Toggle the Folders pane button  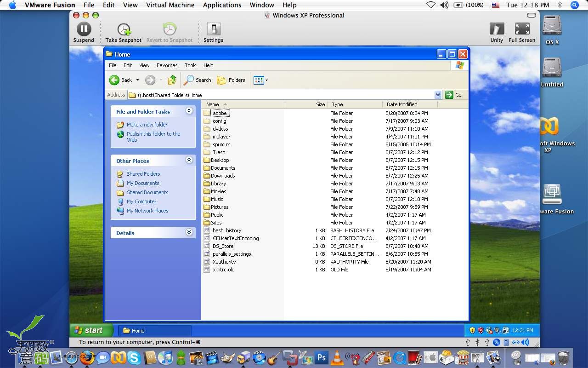pos(231,80)
